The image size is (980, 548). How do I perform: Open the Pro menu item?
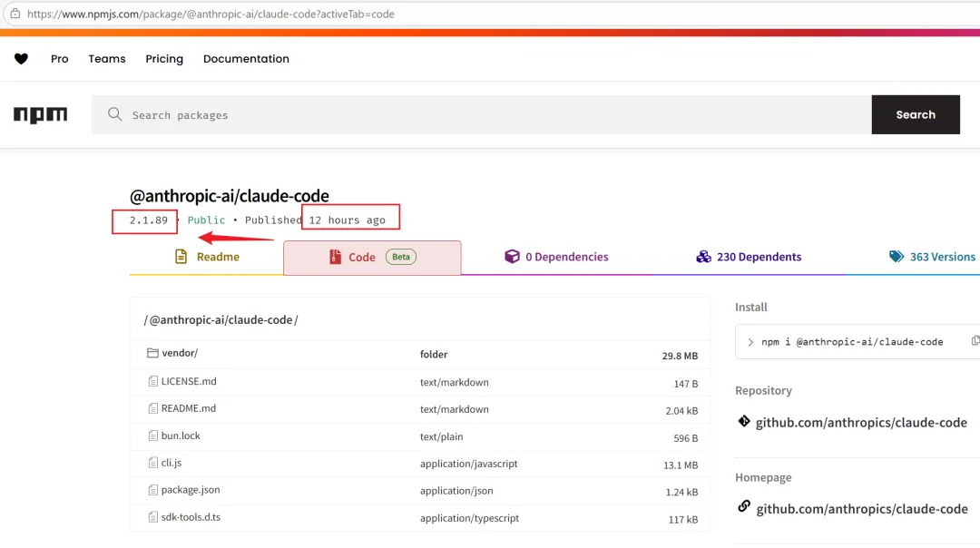click(x=59, y=59)
